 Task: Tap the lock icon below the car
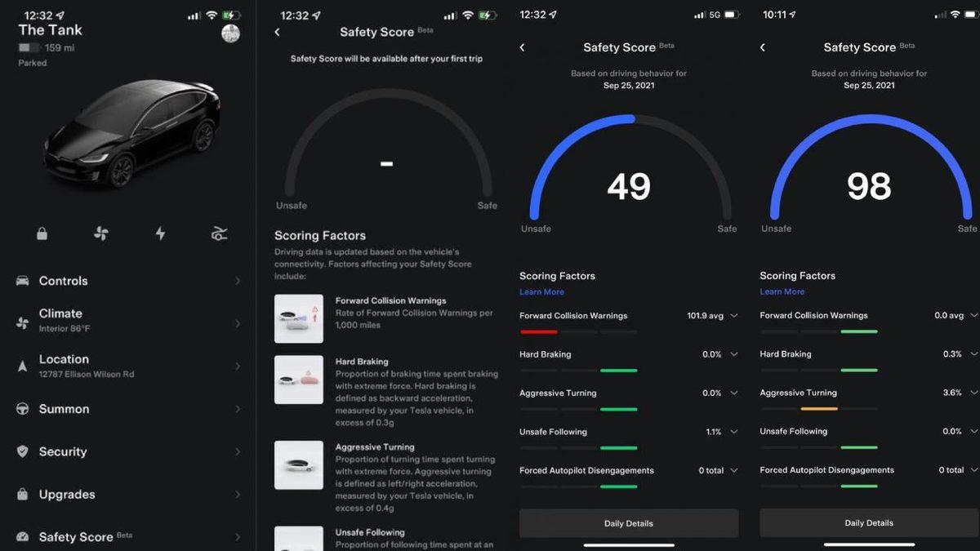click(42, 234)
